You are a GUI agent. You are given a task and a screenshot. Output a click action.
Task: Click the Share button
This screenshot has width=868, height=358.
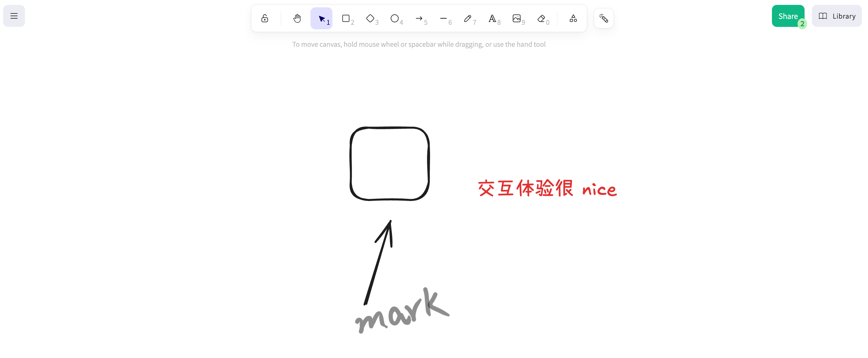click(788, 16)
